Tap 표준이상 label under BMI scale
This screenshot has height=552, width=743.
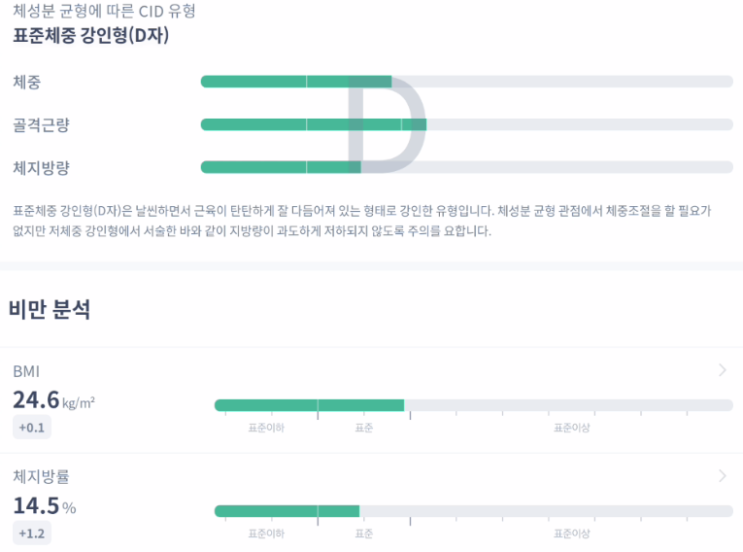tap(571, 428)
